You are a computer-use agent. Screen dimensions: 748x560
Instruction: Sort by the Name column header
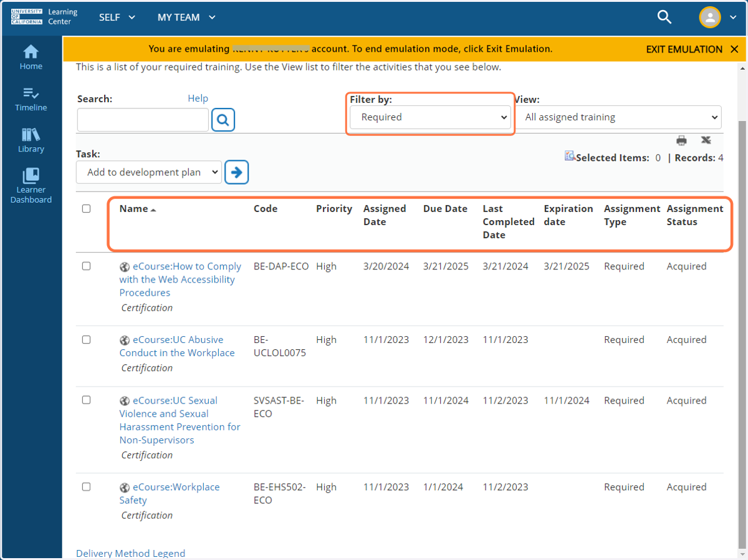(x=138, y=209)
